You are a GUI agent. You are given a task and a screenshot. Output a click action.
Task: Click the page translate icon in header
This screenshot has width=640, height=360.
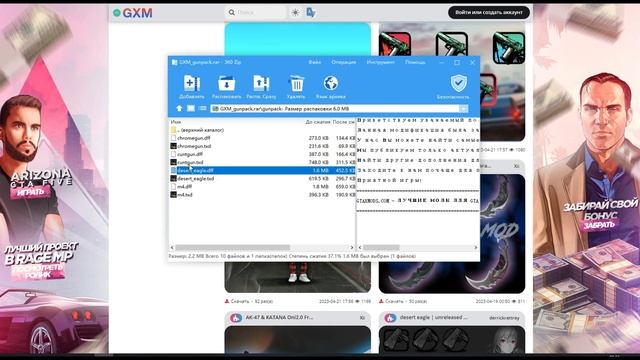(311, 13)
